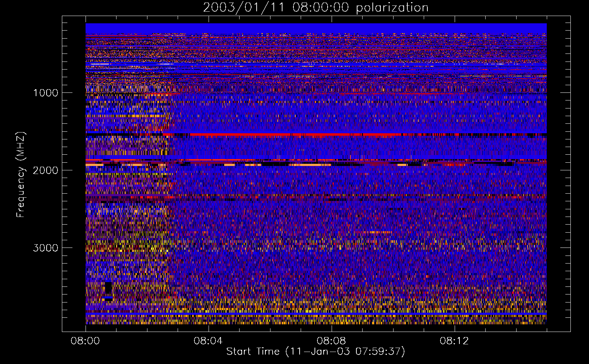Click the solid blue band at top of spectrogram
The image size is (589, 364).
pyautogui.click(x=316, y=28)
